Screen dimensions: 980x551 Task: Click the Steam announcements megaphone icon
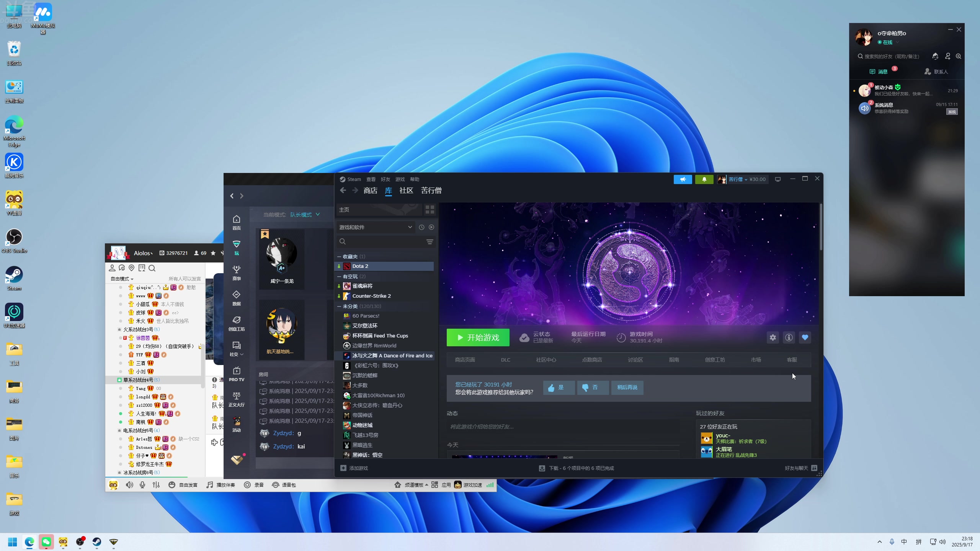coord(683,179)
